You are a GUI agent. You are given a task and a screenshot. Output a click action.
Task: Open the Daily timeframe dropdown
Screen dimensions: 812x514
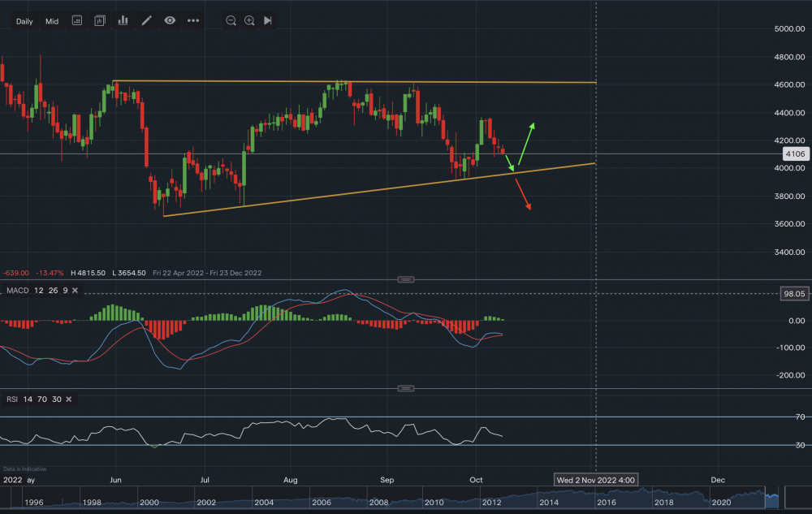24,21
